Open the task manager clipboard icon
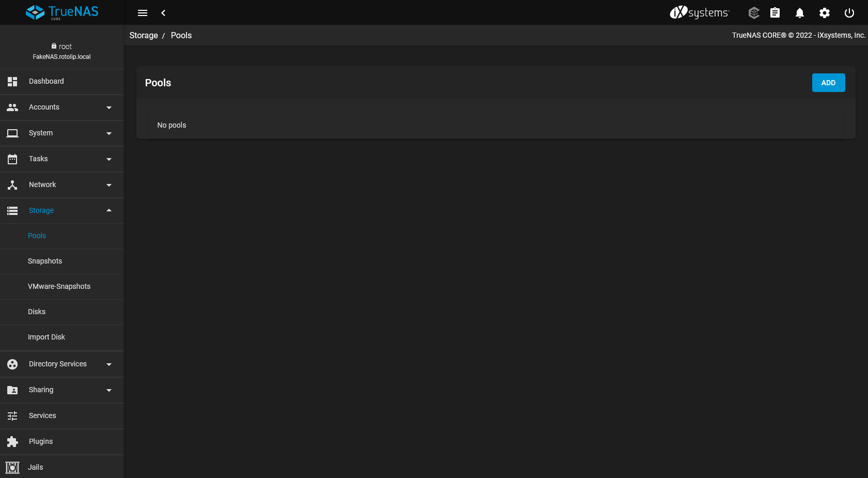The image size is (868, 478). point(775,13)
